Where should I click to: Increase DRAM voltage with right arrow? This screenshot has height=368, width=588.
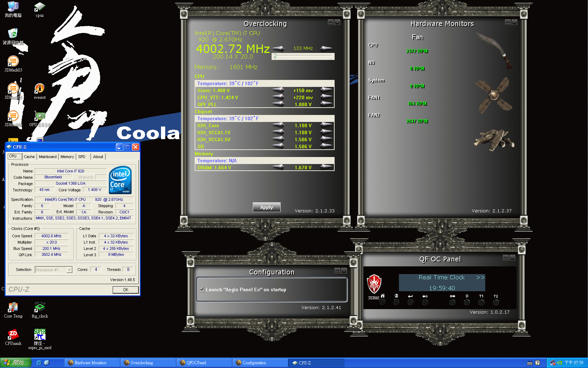(327, 167)
